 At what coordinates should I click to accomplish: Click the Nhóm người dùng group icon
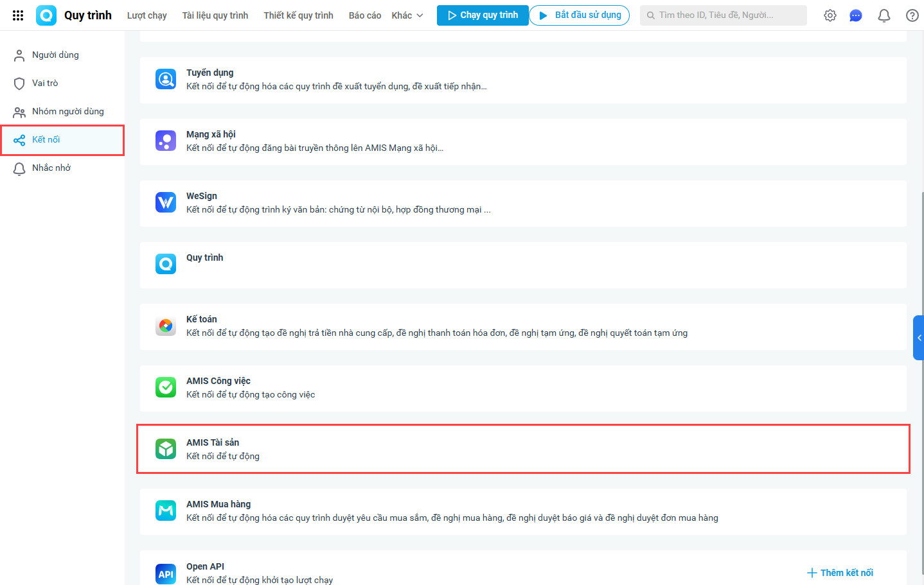point(19,112)
